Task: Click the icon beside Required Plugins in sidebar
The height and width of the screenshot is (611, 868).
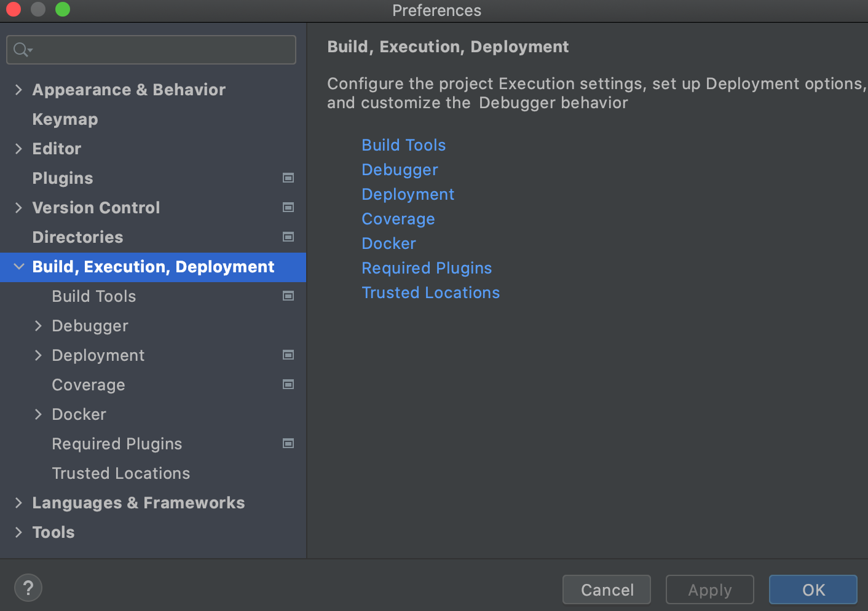Action: coord(288,443)
